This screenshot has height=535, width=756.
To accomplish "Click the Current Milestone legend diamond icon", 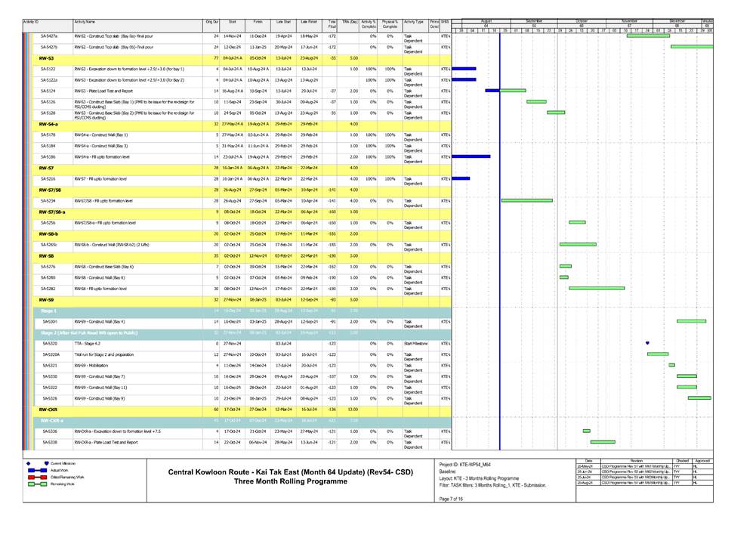I will (x=29, y=462).
